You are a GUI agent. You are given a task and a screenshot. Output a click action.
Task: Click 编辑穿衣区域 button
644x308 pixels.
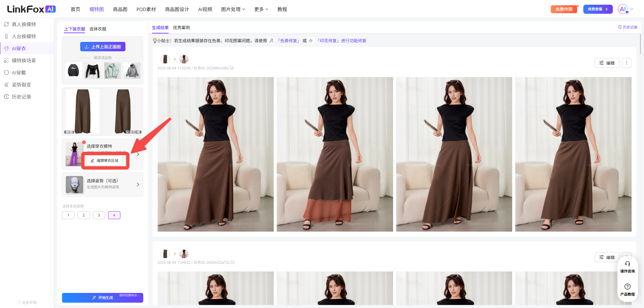[x=105, y=161]
